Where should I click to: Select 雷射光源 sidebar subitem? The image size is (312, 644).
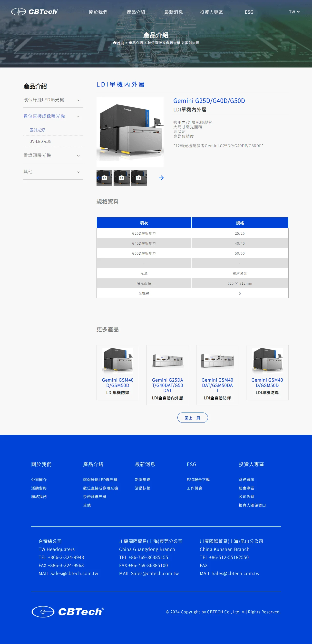(37, 130)
